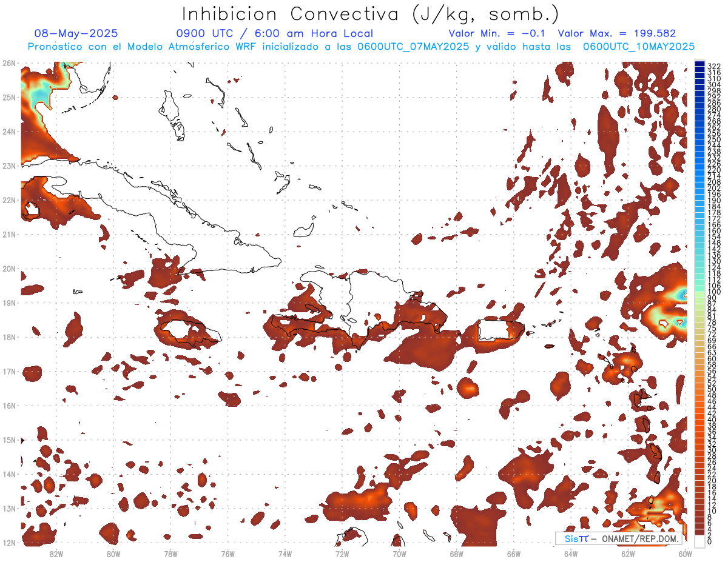Click the 78W longitude label
The width and height of the screenshot is (728, 562).
[170, 554]
